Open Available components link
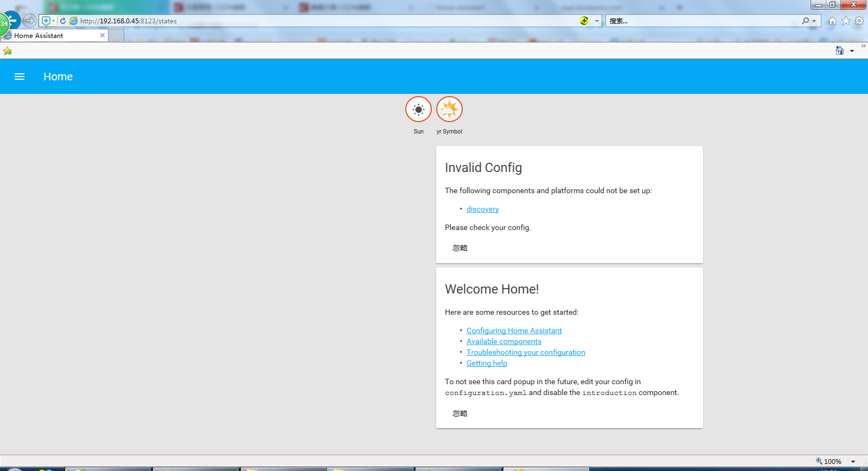 tap(504, 341)
